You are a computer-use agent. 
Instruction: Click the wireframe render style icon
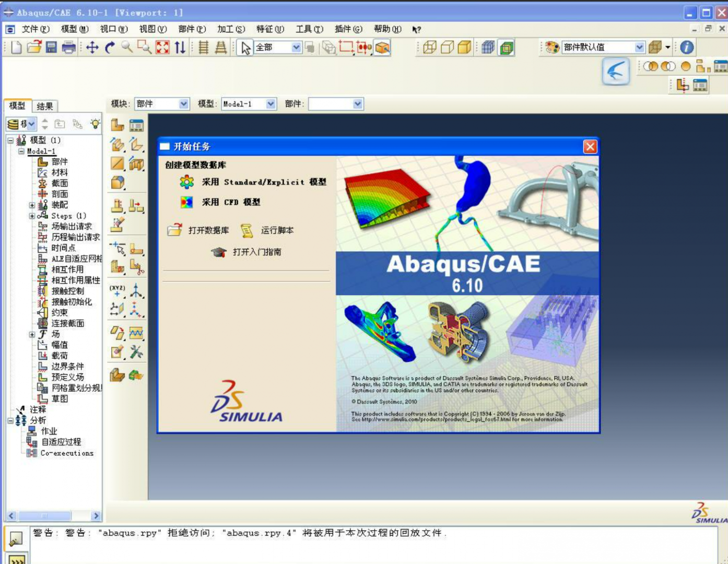430,48
